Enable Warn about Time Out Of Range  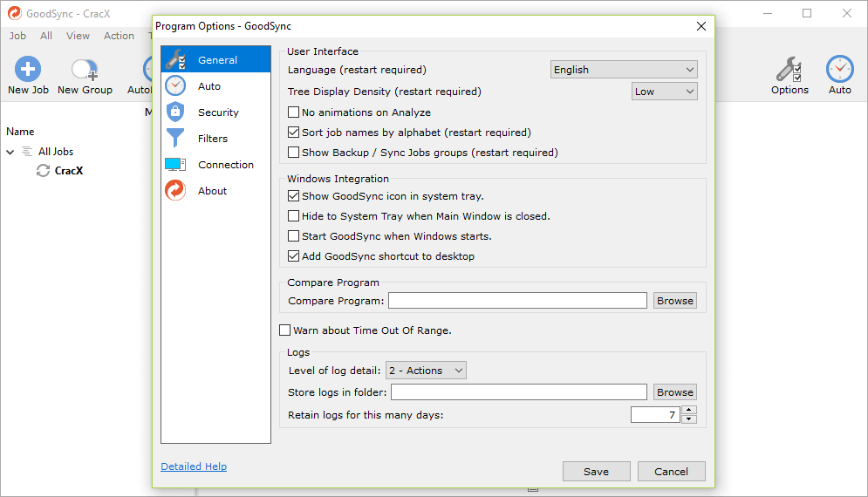point(284,330)
